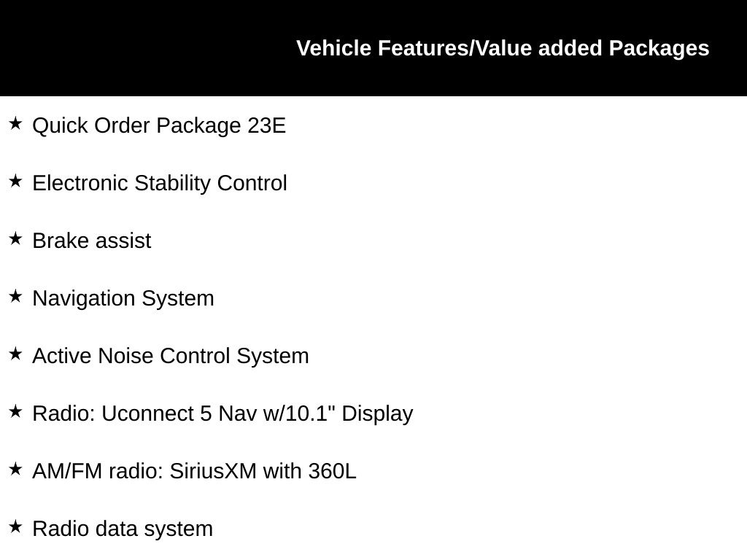Image resolution: width=747 pixels, height=560 pixels.
Task: Select the star next to AM/FM radio SiriusXM
Action: (15, 470)
